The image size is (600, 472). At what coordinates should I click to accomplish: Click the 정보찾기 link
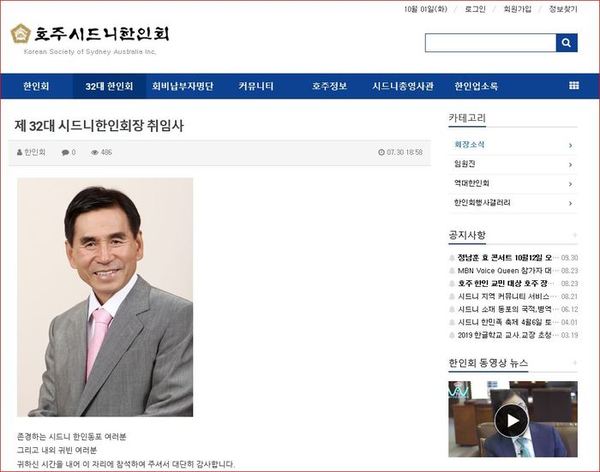[563, 9]
